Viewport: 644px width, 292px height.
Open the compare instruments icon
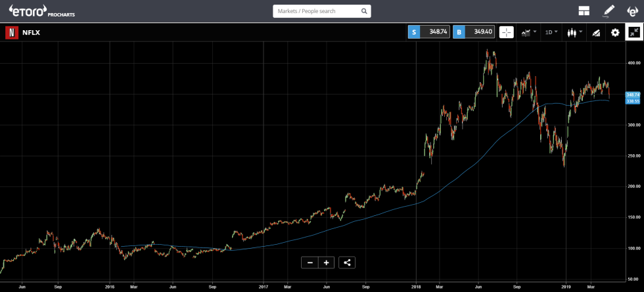pos(597,32)
